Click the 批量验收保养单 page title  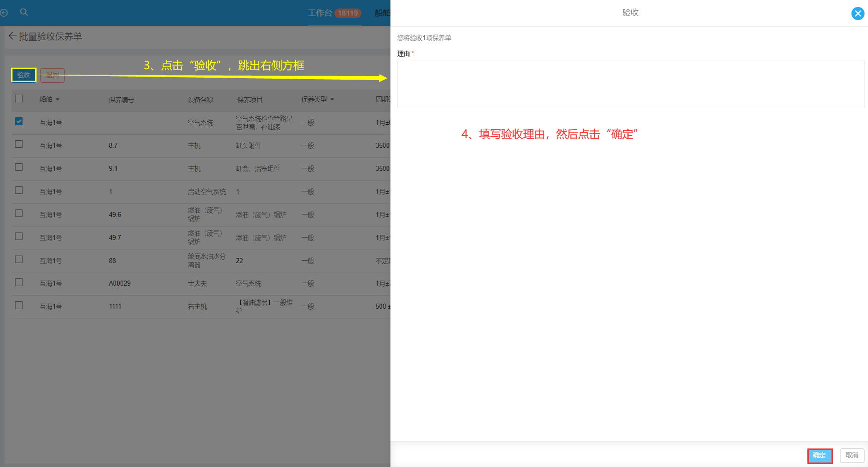(x=51, y=37)
